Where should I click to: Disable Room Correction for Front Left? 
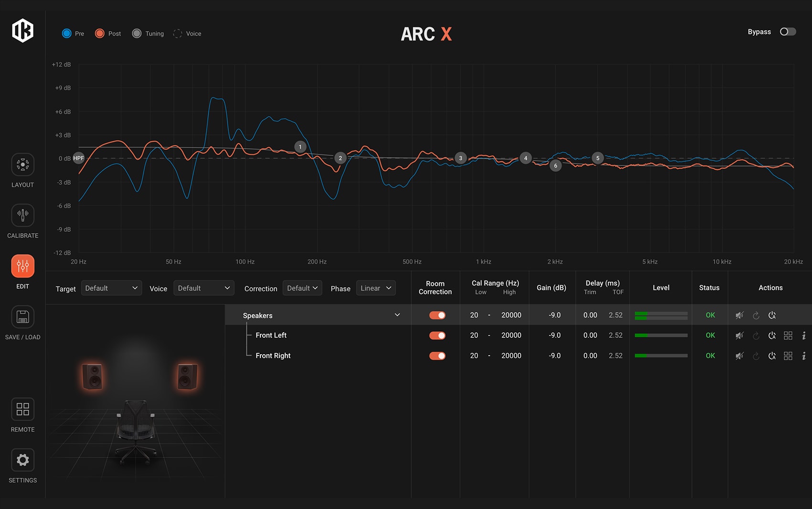tap(437, 335)
